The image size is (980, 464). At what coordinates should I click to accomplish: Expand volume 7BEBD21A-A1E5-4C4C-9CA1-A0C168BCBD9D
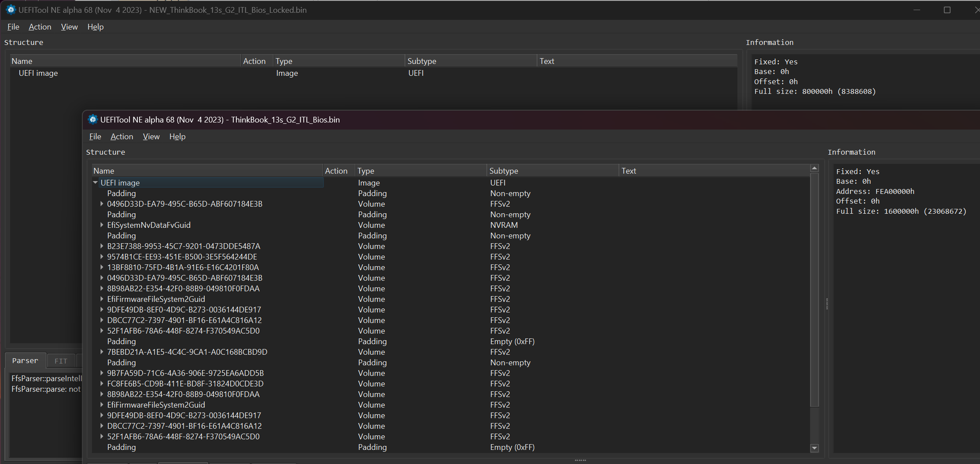click(102, 352)
